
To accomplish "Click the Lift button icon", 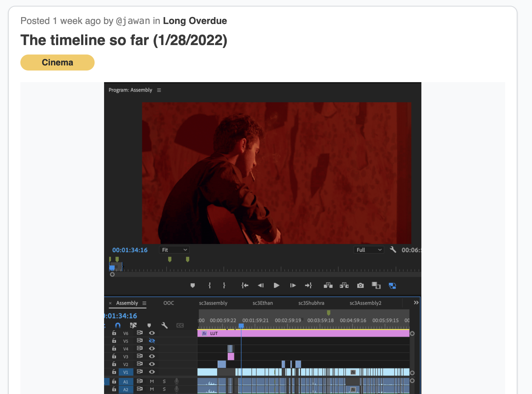I will [328, 286].
